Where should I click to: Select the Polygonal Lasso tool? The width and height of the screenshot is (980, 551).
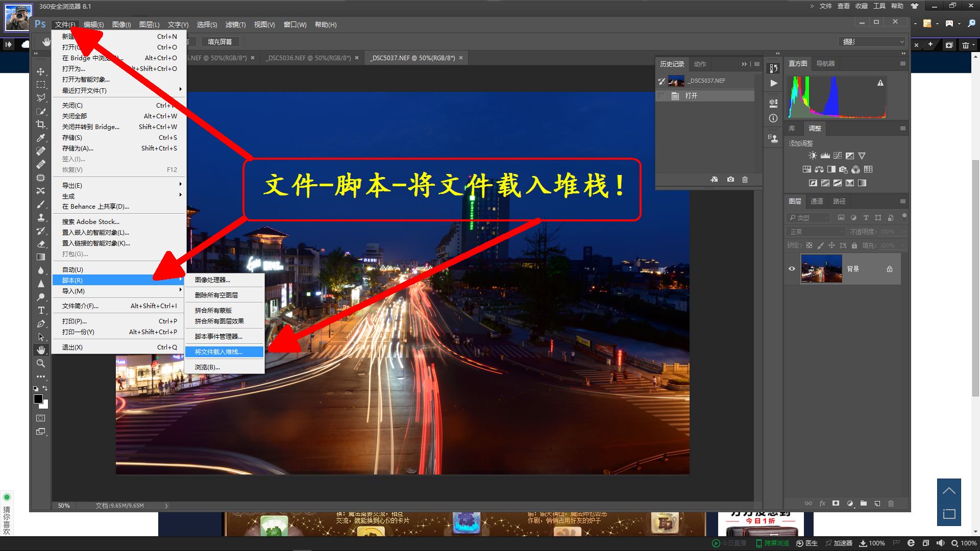click(41, 98)
